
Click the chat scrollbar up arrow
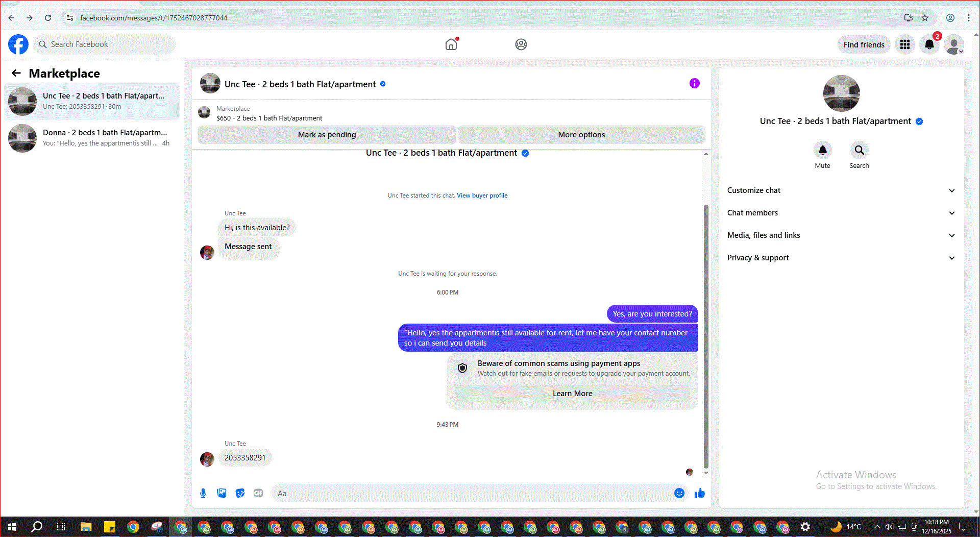(x=706, y=154)
